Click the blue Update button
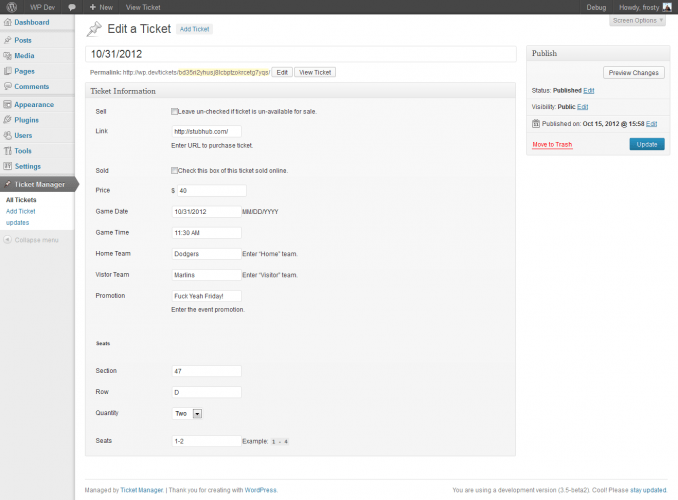Screen dimensions: 678x500 (x=646, y=144)
